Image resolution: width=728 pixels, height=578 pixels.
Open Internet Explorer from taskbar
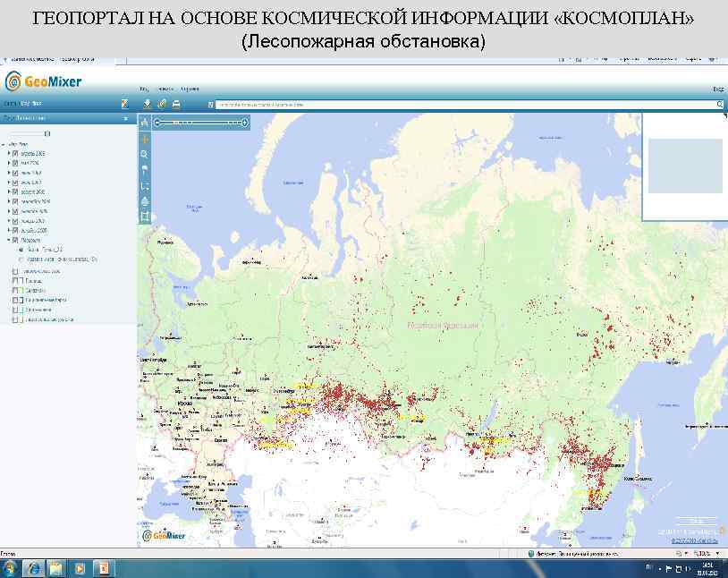point(34,569)
